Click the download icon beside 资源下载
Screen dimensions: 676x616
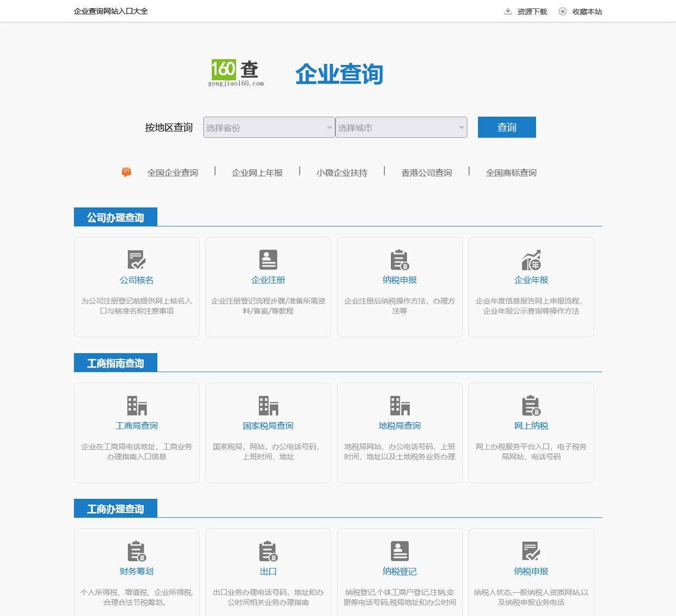click(x=508, y=11)
